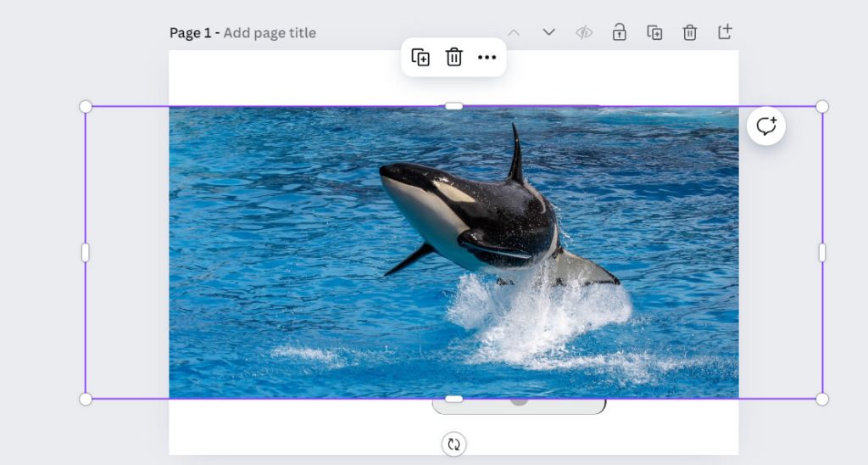
Task: Move the page down with the down chevron
Action: pos(548,32)
